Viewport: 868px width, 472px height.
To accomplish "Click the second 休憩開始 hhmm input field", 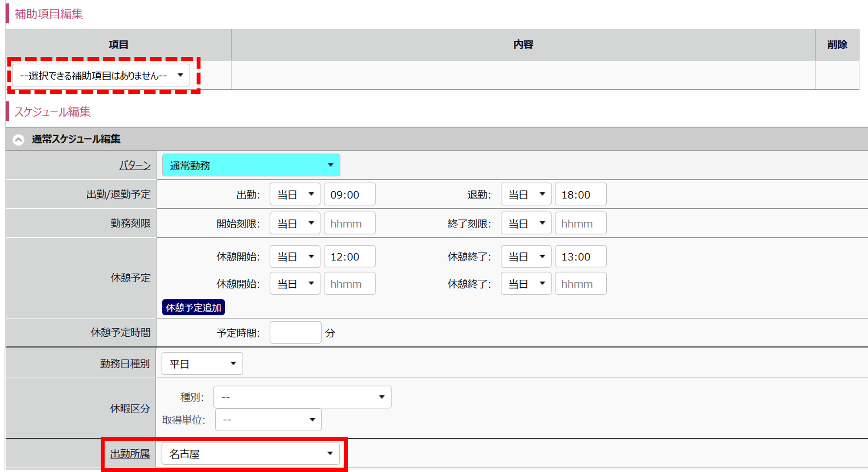I will 349,283.
